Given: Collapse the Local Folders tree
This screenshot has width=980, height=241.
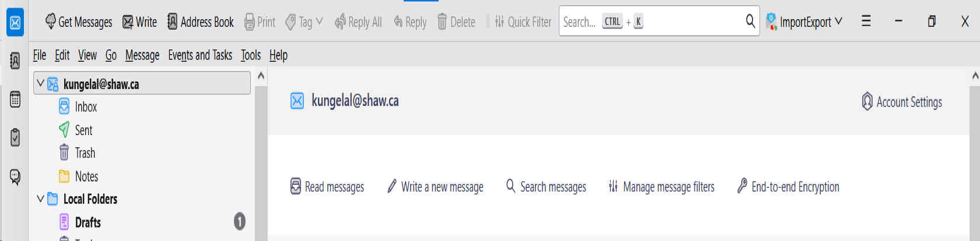Looking at the screenshot, I should pyautogui.click(x=40, y=199).
